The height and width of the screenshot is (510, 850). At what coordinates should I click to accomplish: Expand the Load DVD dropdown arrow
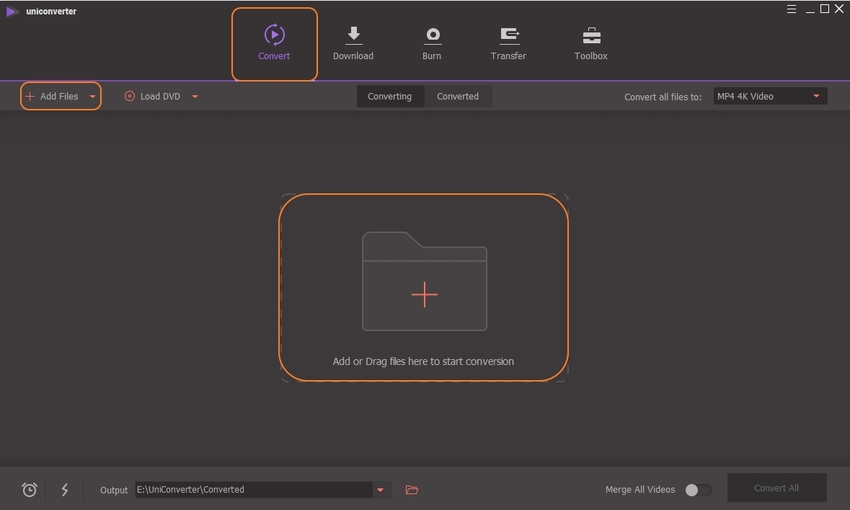(x=195, y=97)
